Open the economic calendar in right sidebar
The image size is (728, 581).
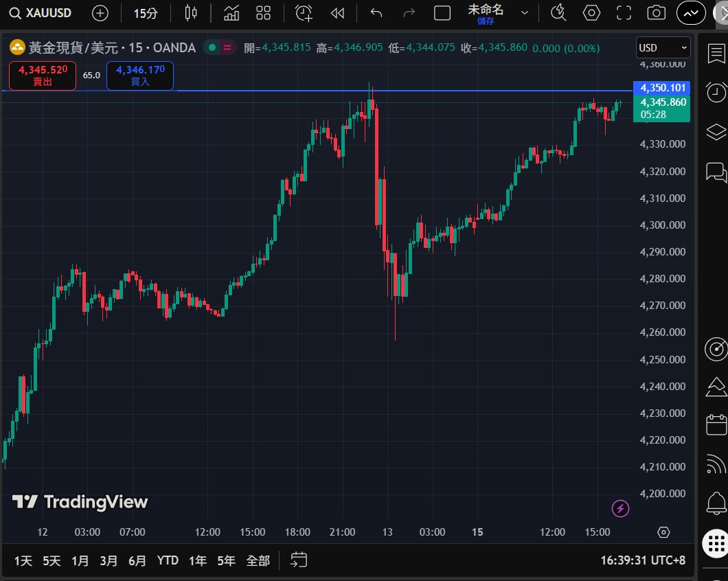[x=716, y=425]
